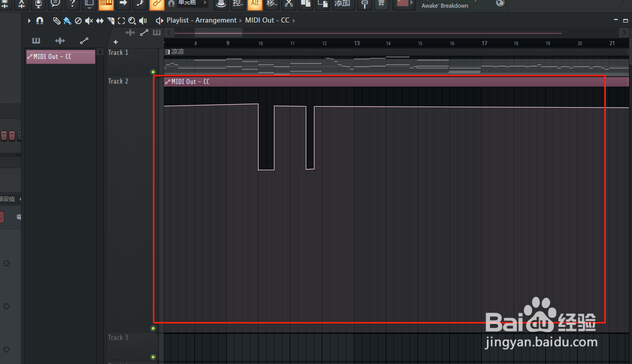Image resolution: width=632 pixels, height=364 pixels.
Task: Click the plus button above Track 1
Action: pyautogui.click(x=115, y=42)
